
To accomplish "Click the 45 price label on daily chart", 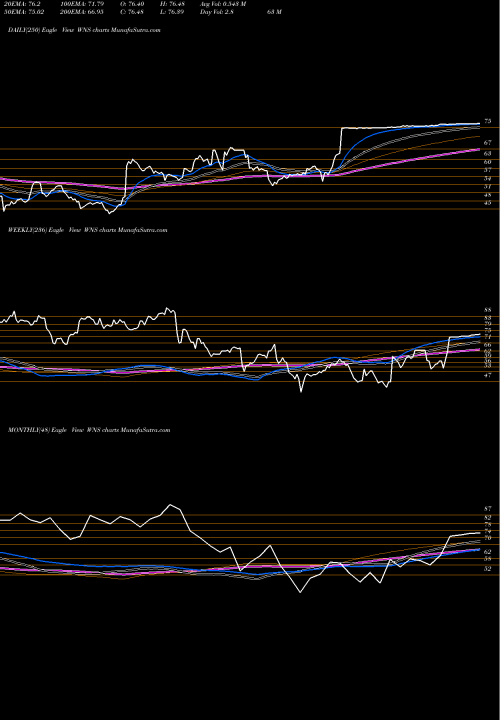I will pyautogui.click(x=488, y=202).
